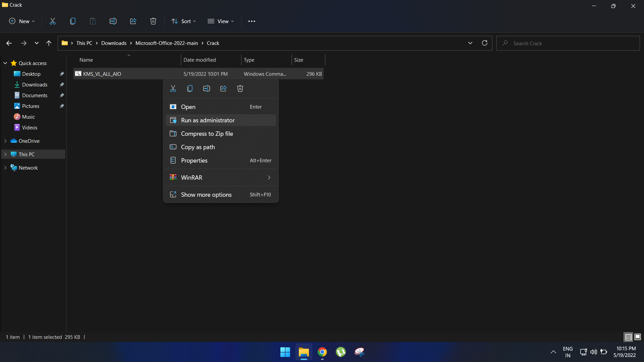Click the ENG IN language indicator
Screen dimensions: 644x362
(568, 352)
